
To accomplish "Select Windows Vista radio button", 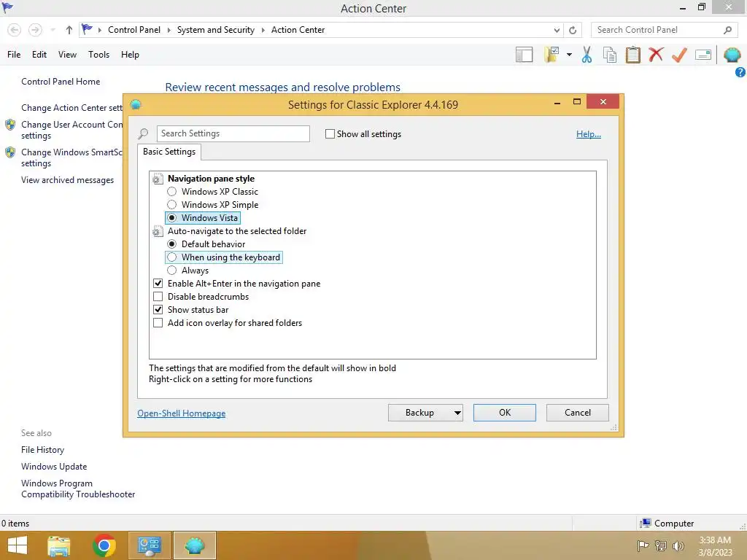I will pos(172,218).
